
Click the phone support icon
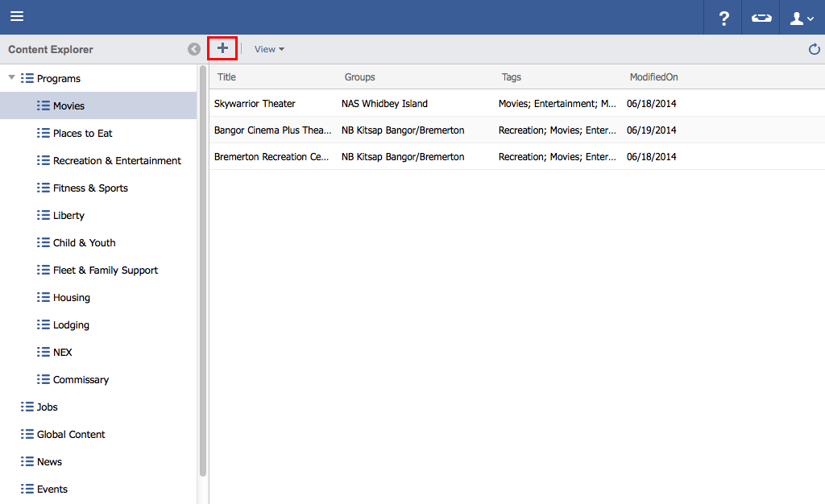[x=761, y=18]
